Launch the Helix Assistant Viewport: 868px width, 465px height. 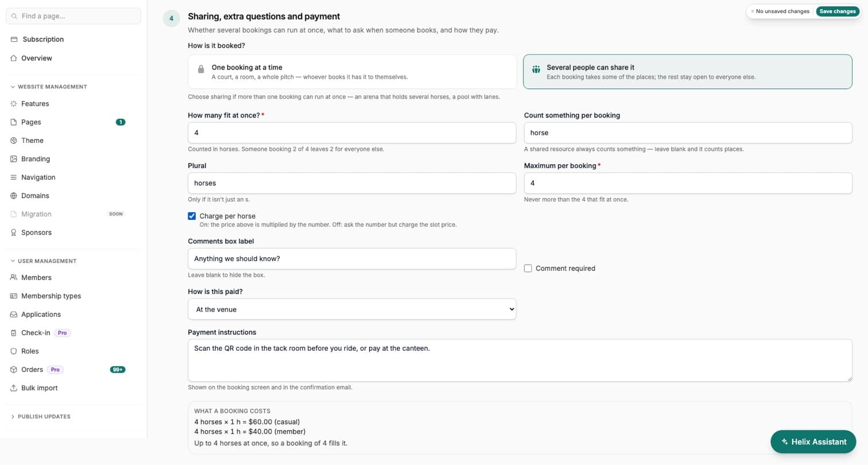tap(813, 442)
